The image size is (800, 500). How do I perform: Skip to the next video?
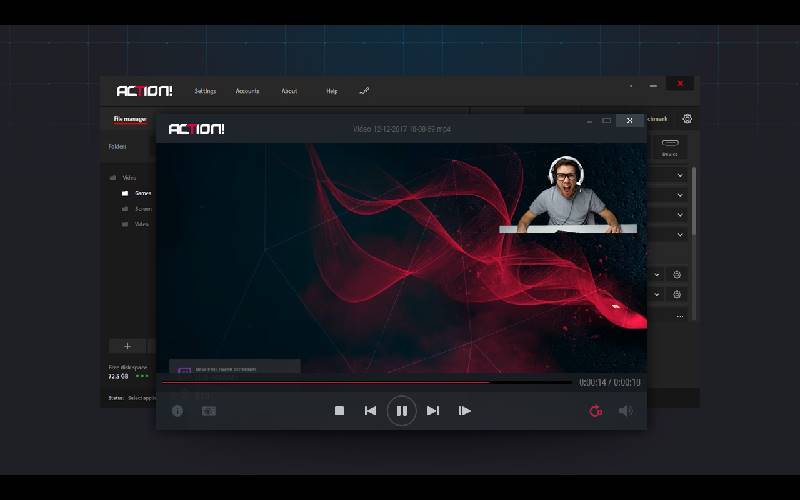coord(433,411)
